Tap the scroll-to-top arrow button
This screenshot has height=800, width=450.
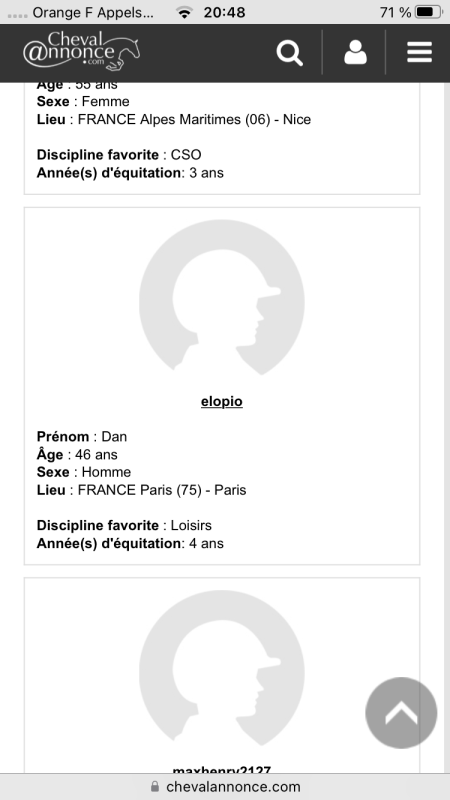tap(401, 713)
